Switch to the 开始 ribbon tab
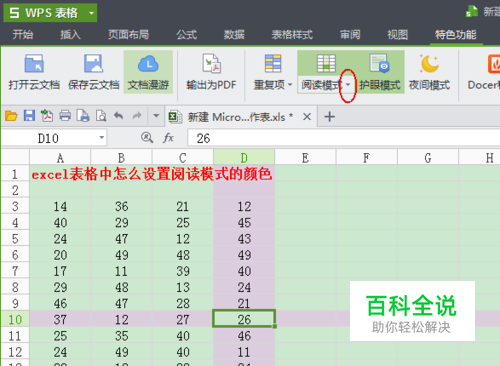The width and height of the screenshot is (500, 366). (x=23, y=35)
